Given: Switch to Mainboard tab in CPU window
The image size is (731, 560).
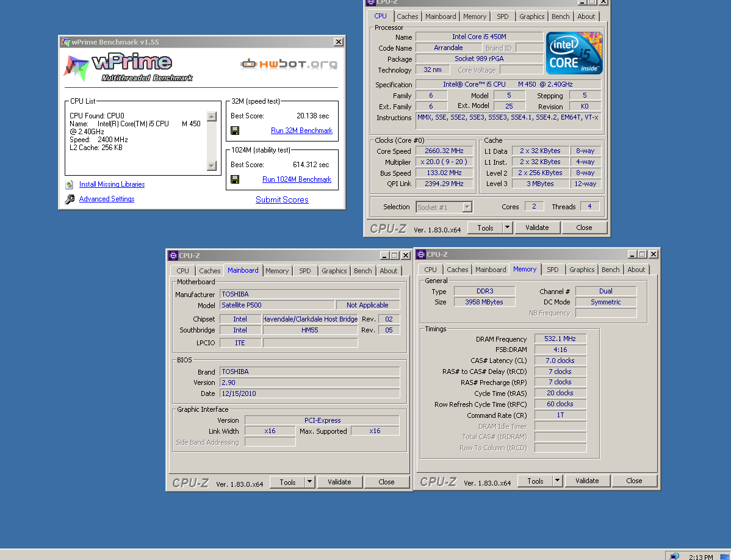Looking at the screenshot, I should [441, 16].
